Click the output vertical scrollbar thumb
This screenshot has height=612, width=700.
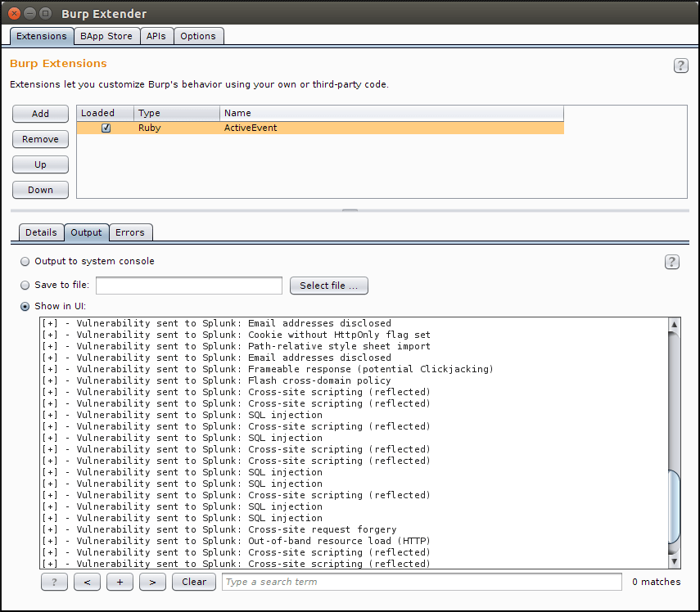tap(674, 506)
